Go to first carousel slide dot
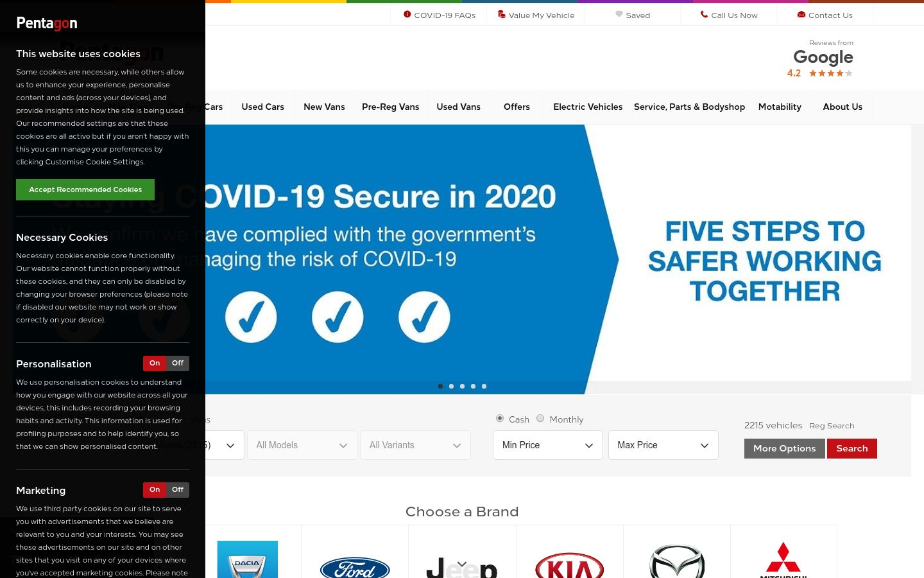924x578 pixels. click(440, 386)
